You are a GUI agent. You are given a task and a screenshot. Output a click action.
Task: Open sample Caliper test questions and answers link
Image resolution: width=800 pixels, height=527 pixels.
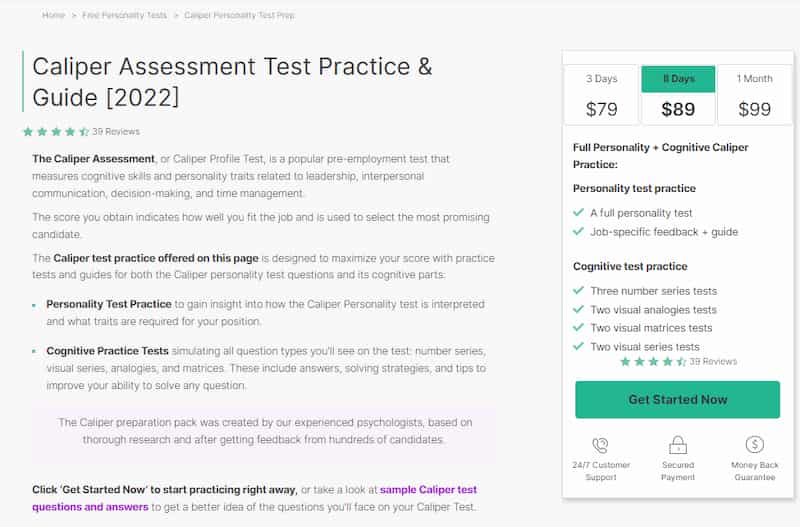click(x=254, y=498)
